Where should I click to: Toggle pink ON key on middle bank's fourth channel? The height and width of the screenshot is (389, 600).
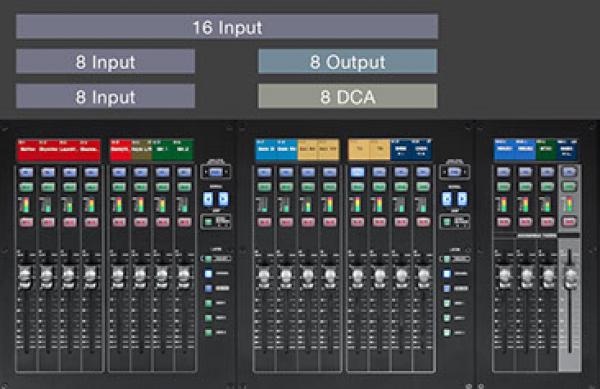click(x=330, y=222)
